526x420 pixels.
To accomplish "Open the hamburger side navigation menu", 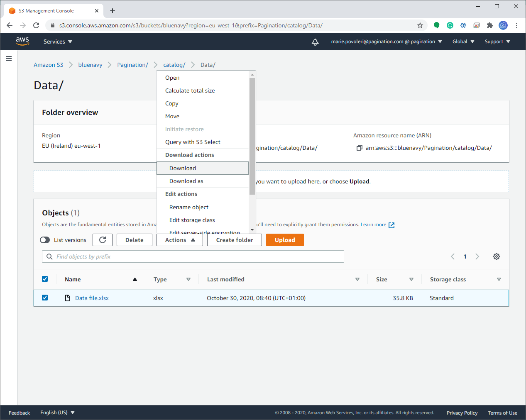I will coord(9,59).
